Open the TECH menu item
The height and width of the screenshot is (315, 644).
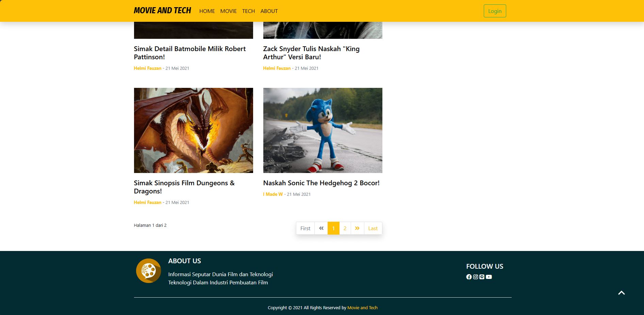pyautogui.click(x=248, y=11)
